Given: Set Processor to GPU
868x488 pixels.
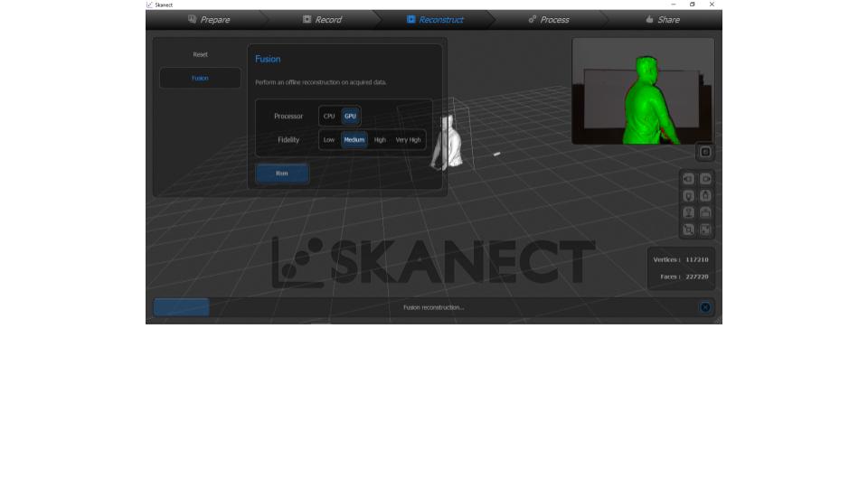Looking at the screenshot, I should [x=351, y=117].
